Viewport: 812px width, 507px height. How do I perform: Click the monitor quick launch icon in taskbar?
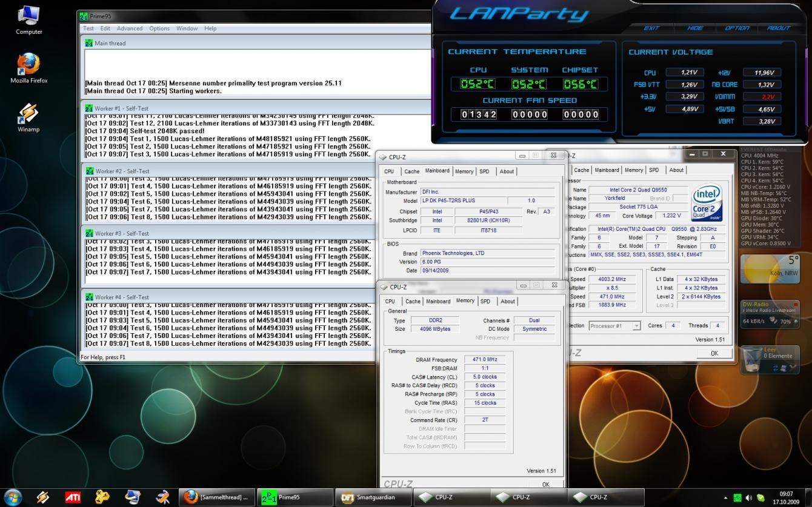[x=133, y=497]
